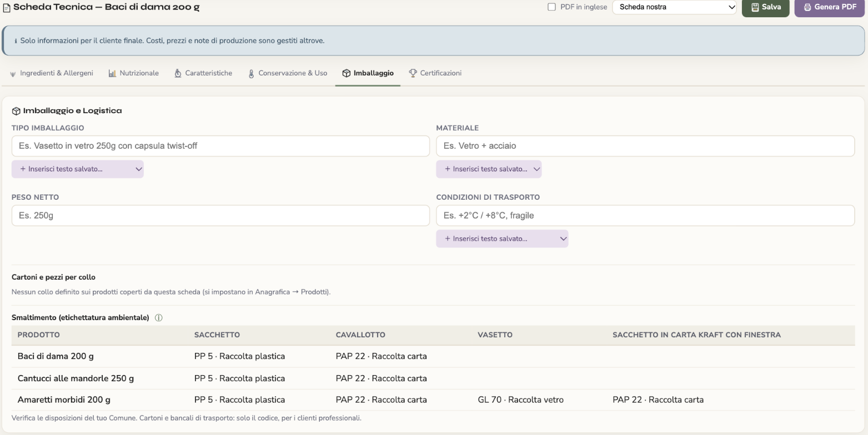Click the Vasetto column header
This screenshot has height=435, width=868.
tap(495, 335)
